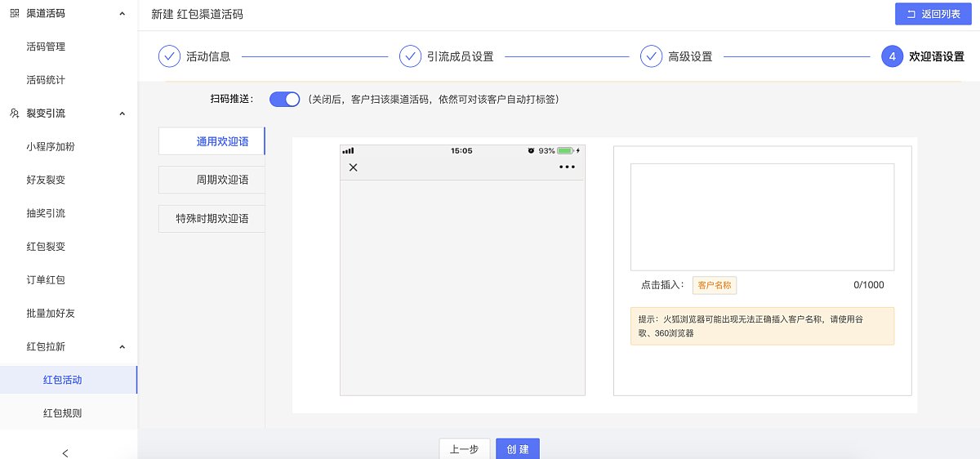The height and width of the screenshot is (459, 980).
Task: Click the 裂变引流 people icon in sidebar
Action: [x=15, y=114]
